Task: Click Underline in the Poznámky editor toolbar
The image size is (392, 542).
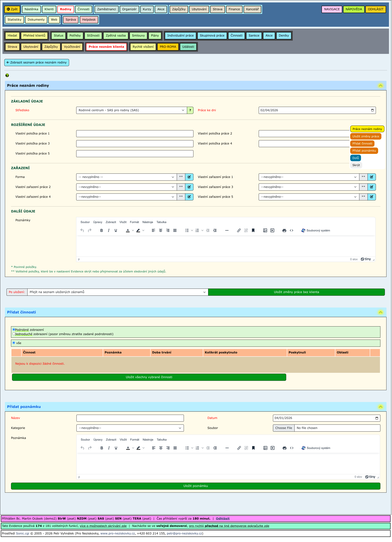Action: pos(116,231)
